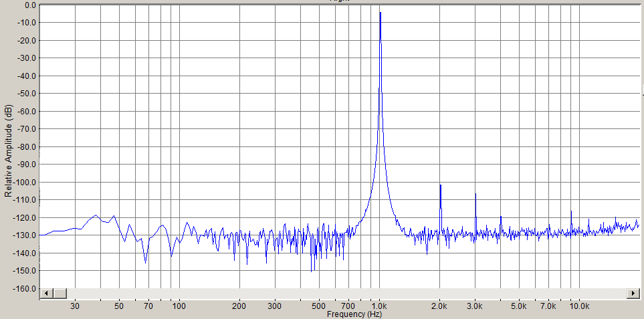The height and width of the screenshot is (319, 644).
Task: Click the -60.0 dB amplitude label
Action: [27, 111]
